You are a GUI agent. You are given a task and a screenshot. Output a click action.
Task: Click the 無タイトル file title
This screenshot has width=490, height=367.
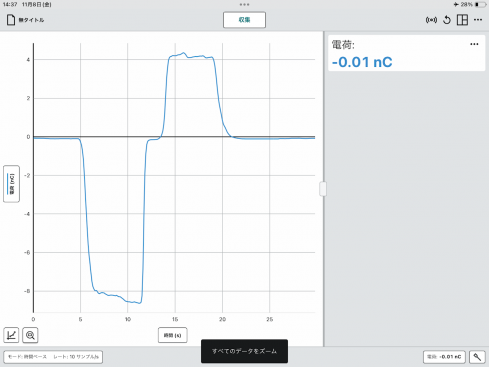pos(31,20)
